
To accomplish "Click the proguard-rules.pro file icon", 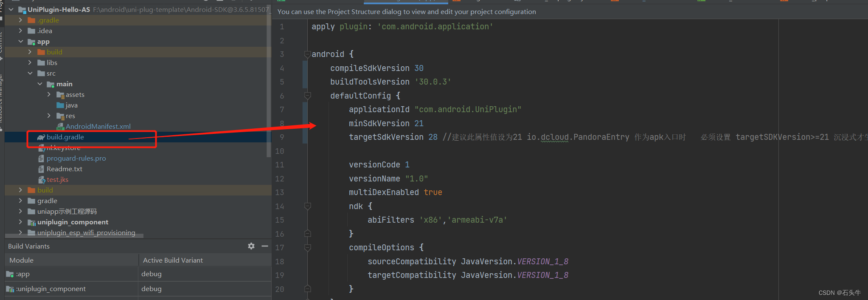I will (x=41, y=158).
